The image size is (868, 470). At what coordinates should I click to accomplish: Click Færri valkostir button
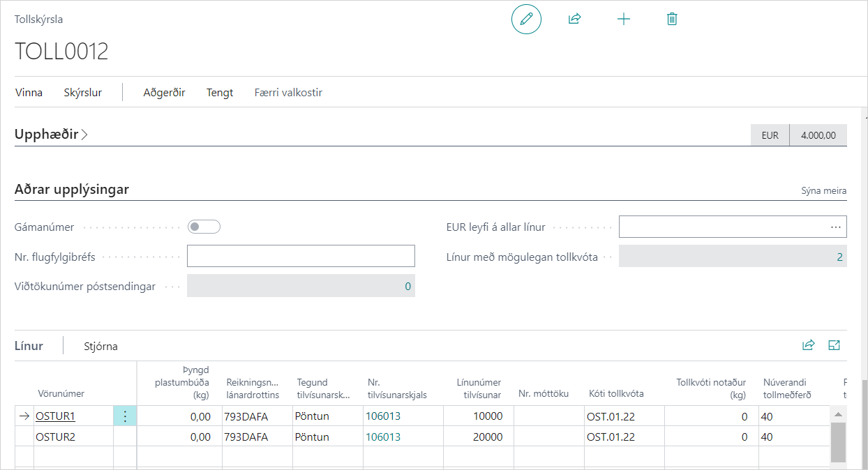pos(288,92)
